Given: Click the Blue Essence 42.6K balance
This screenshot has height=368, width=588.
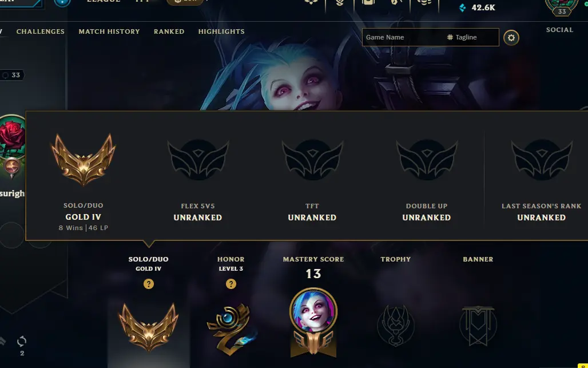Looking at the screenshot, I should pos(477,7).
